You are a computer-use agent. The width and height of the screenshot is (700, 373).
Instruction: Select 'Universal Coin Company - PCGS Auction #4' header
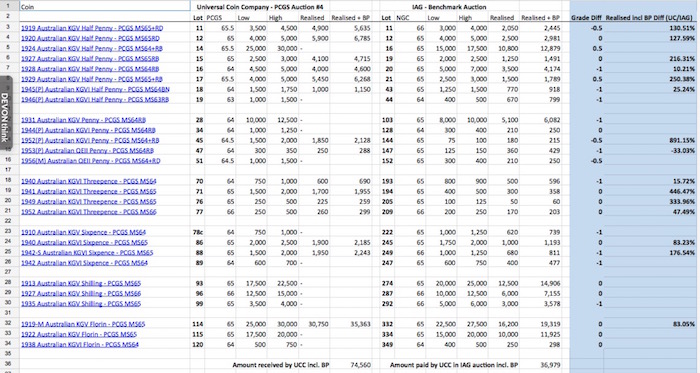coord(260,7)
